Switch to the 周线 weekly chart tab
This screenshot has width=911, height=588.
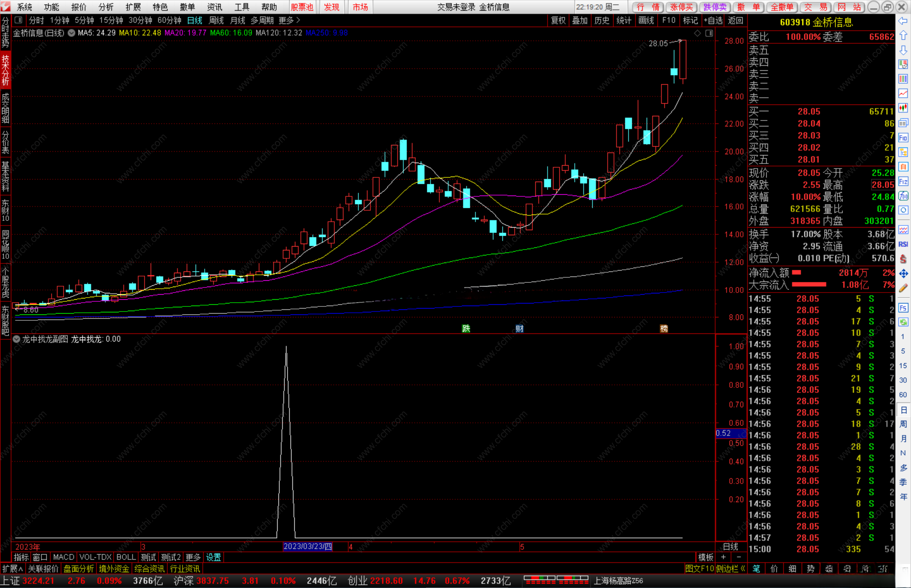point(216,20)
